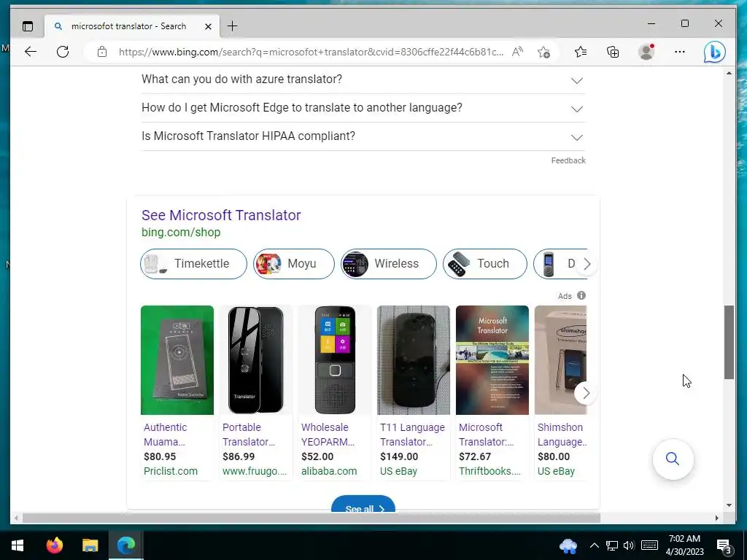Image resolution: width=747 pixels, height=560 pixels.
Task: Advance the product carousel right arrow
Action: pyautogui.click(x=586, y=393)
